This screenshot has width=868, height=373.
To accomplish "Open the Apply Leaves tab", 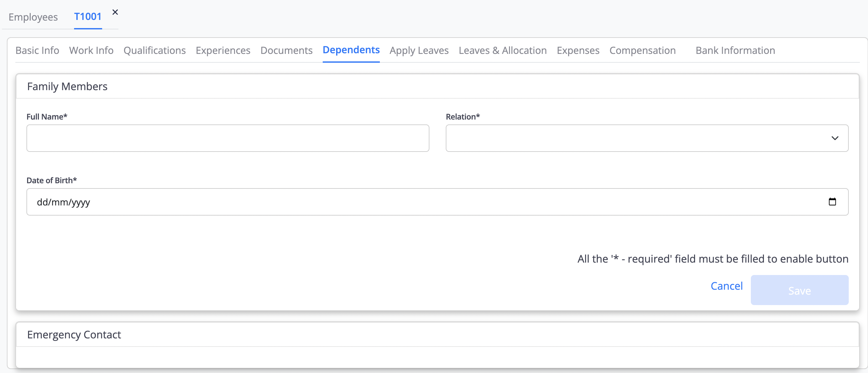I will click(419, 50).
